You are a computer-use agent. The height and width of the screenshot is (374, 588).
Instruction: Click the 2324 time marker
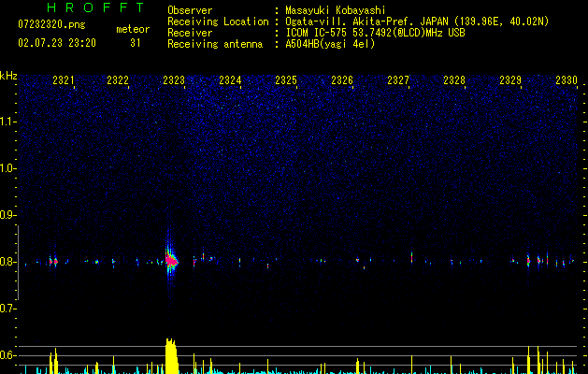point(230,80)
